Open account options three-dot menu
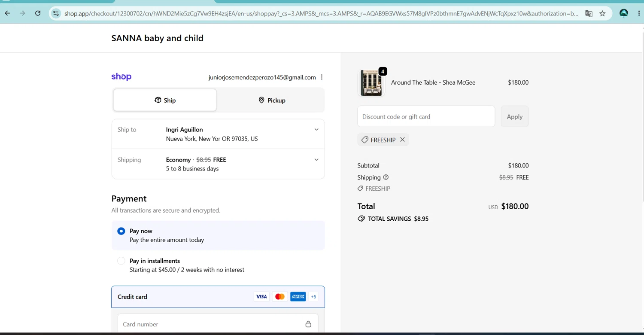The width and height of the screenshot is (644, 335). click(322, 77)
